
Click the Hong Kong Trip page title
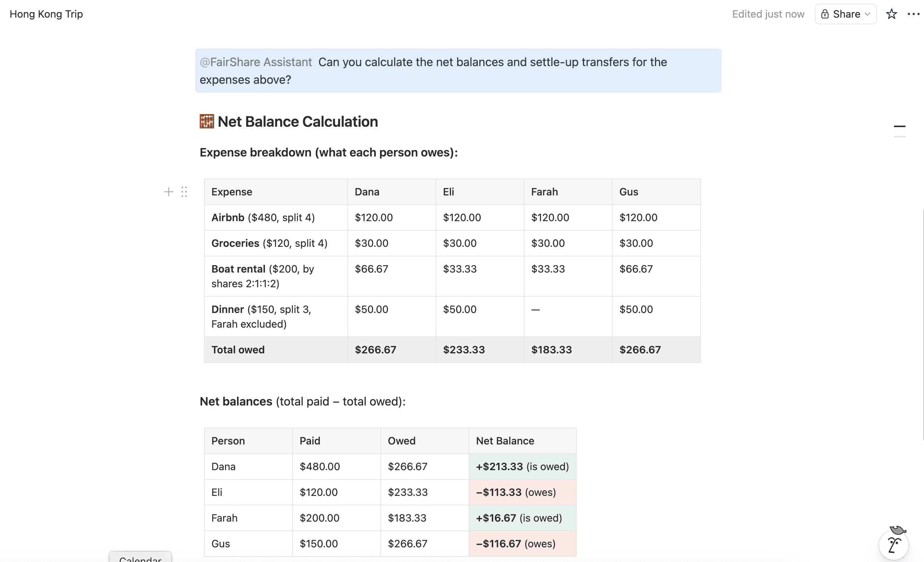point(46,14)
